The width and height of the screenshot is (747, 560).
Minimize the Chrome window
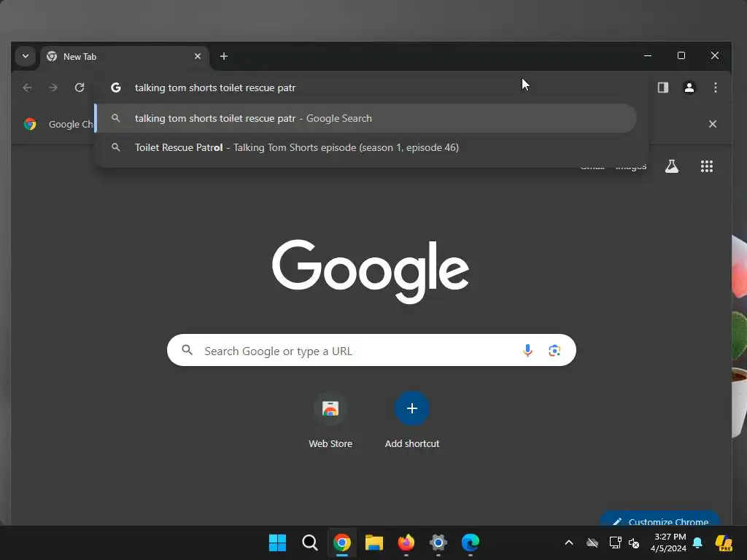[x=648, y=55]
